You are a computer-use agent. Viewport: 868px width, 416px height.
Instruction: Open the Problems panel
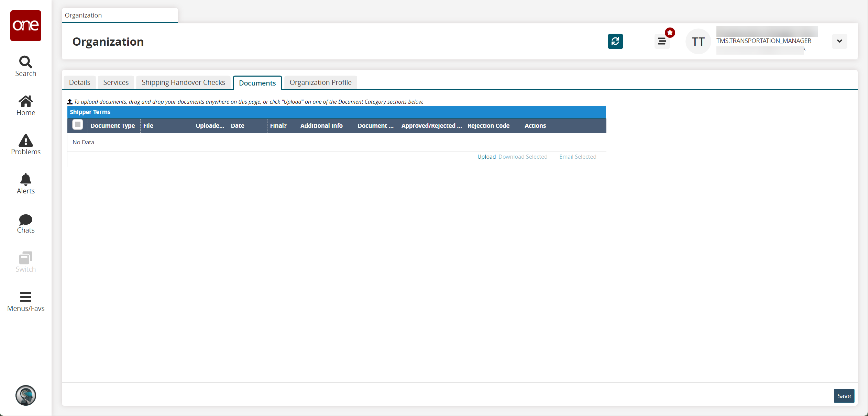point(26,145)
